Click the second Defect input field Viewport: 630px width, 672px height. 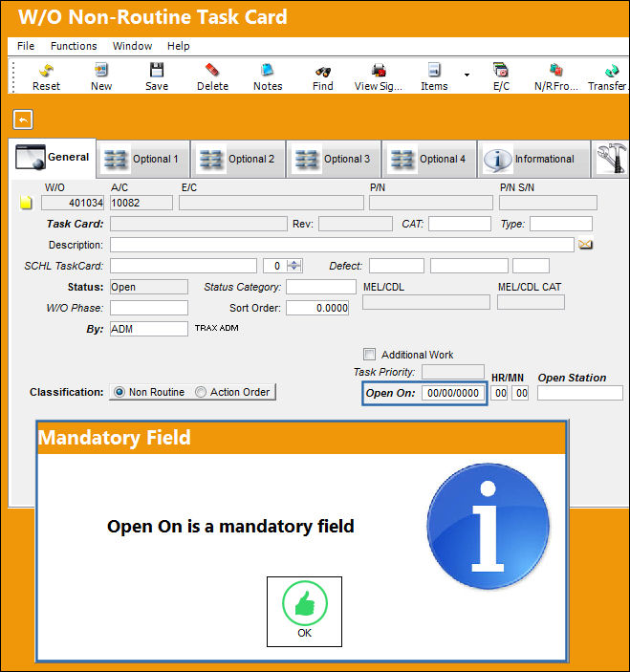[x=469, y=266]
